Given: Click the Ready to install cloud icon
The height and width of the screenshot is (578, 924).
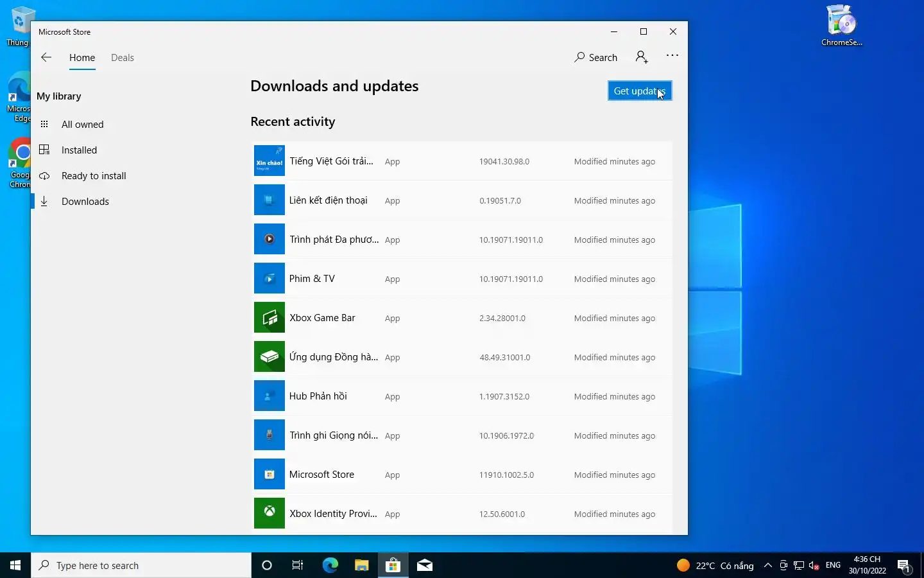Looking at the screenshot, I should 44,175.
